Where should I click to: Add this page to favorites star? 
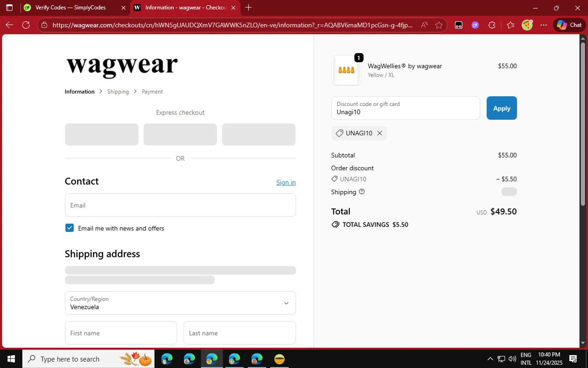(x=439, y=25)
